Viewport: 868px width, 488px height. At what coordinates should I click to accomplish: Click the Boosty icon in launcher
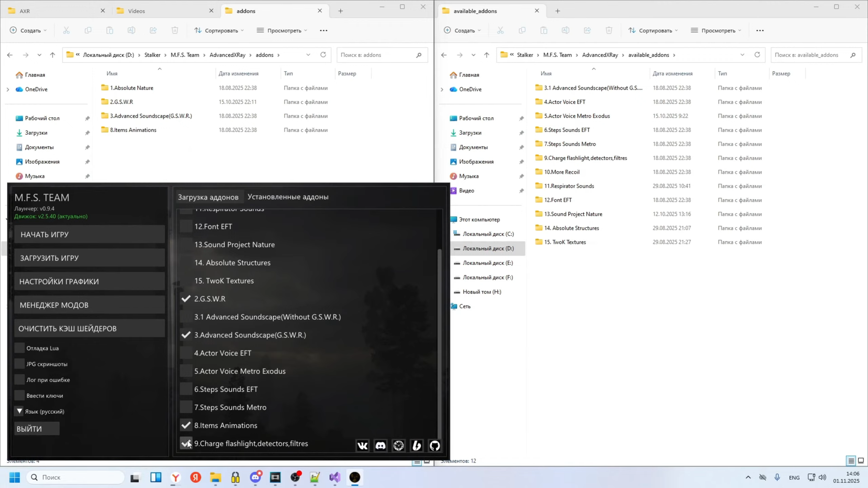pyautogui.click(x=417, y=445)
